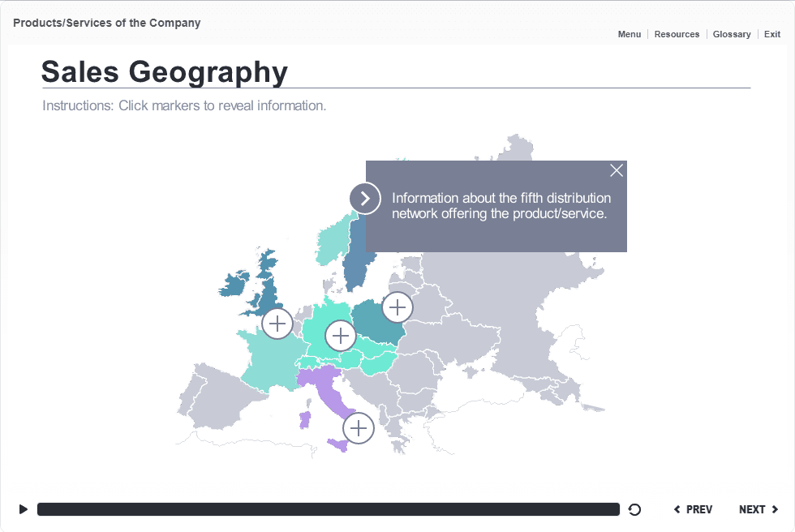
Task: Open the Resources panel
Action: coord(677,34)
